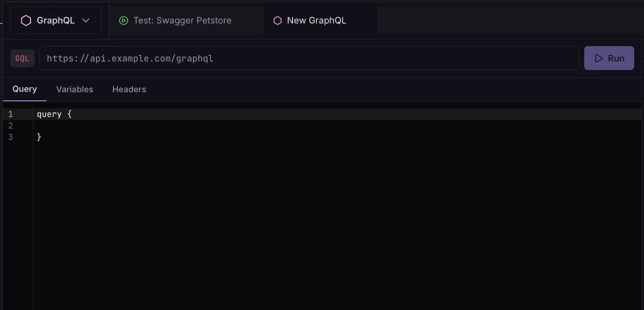
Task: Open the Variables tab
Action: [x=75, y=89]
